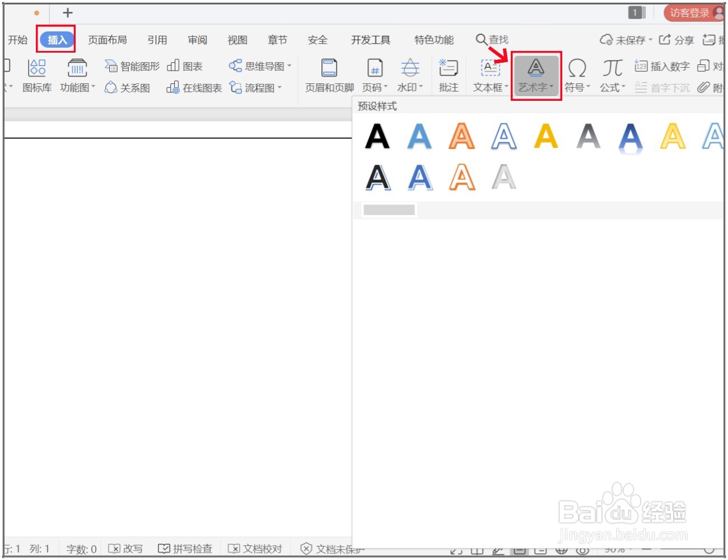Choose the gray gradient WordArt preset
The image size is (728, 560).
[x=588, y=136]
